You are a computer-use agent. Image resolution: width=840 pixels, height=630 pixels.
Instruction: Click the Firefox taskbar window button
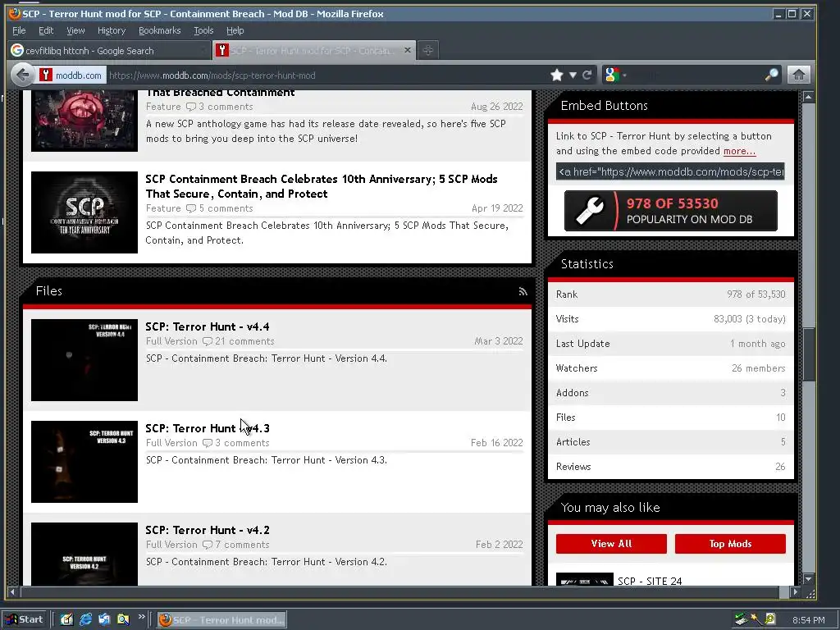coord(222,620)
